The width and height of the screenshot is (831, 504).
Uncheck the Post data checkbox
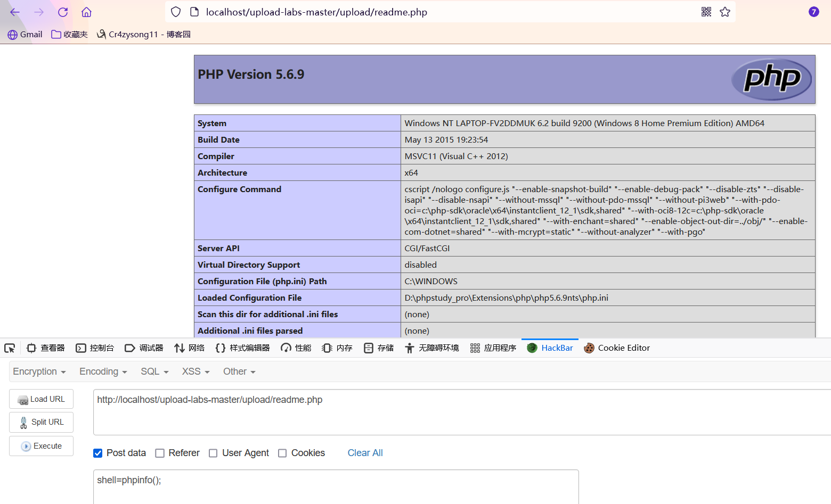coord(98,453)
